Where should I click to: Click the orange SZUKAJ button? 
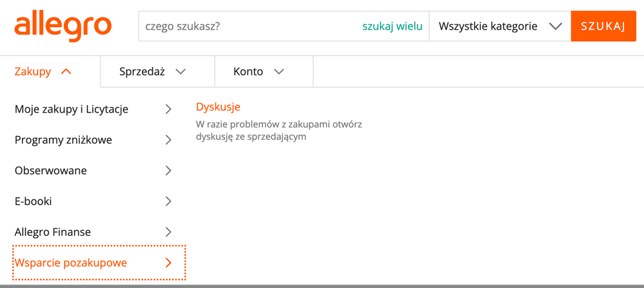click(x=603, y=26)
